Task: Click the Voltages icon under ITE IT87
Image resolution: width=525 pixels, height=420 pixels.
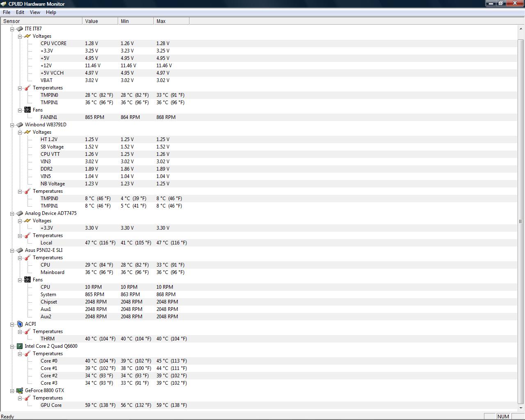Action: click(x=27, y=36)
